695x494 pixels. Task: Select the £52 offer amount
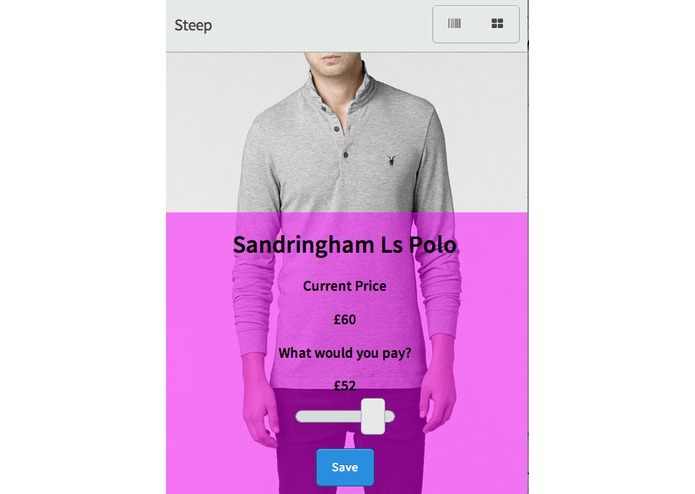tap(344, 386)
